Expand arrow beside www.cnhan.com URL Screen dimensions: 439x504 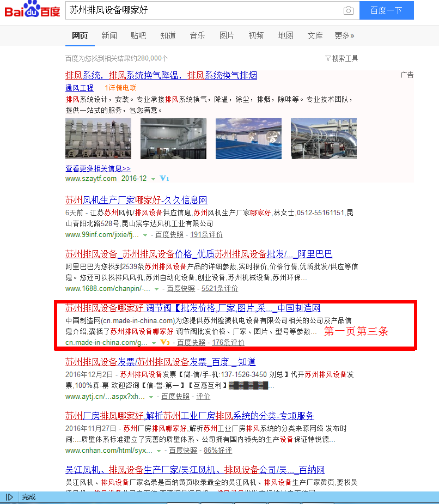[158, 451]
